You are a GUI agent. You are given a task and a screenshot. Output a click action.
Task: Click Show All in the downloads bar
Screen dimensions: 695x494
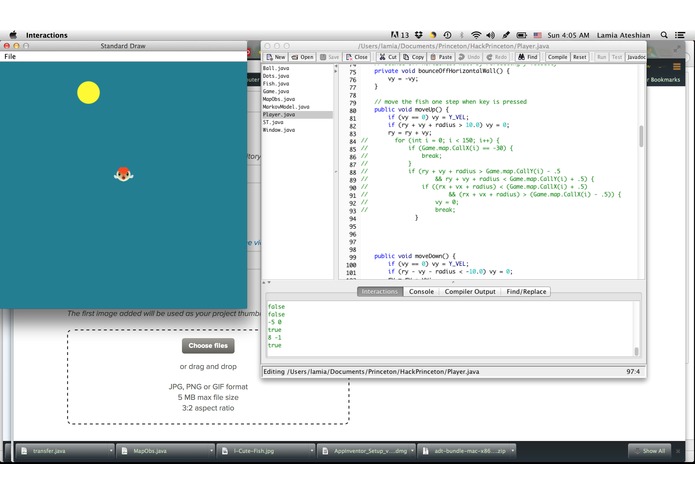pyautogui.click(x=650, y=451)
